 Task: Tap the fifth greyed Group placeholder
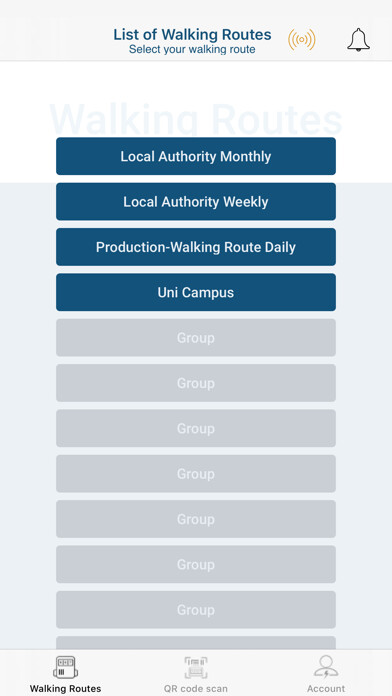click(196, 518)
